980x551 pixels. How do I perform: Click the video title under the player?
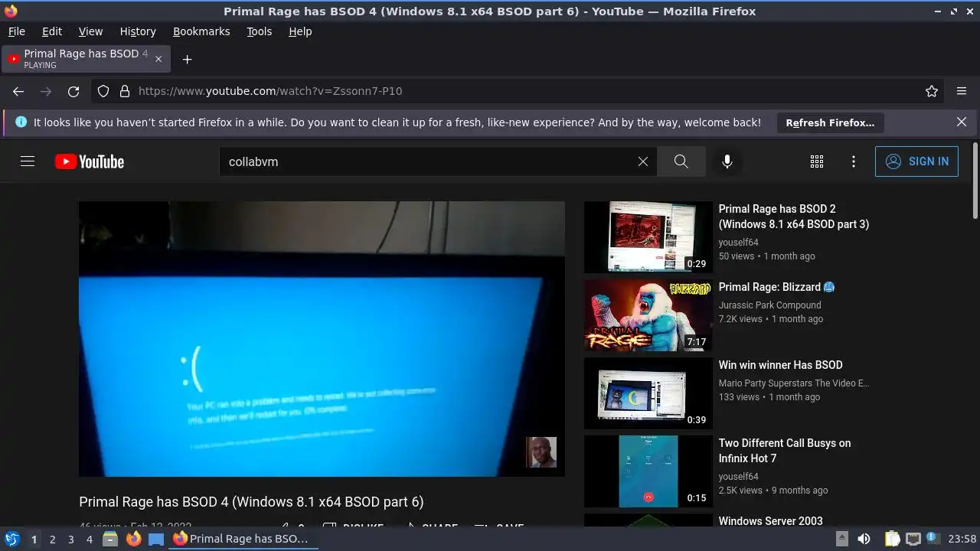(x=251, y=502)
